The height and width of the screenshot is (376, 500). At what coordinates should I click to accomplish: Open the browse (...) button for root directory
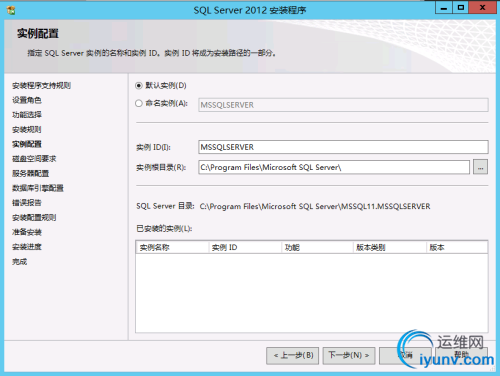pos(480,167)
